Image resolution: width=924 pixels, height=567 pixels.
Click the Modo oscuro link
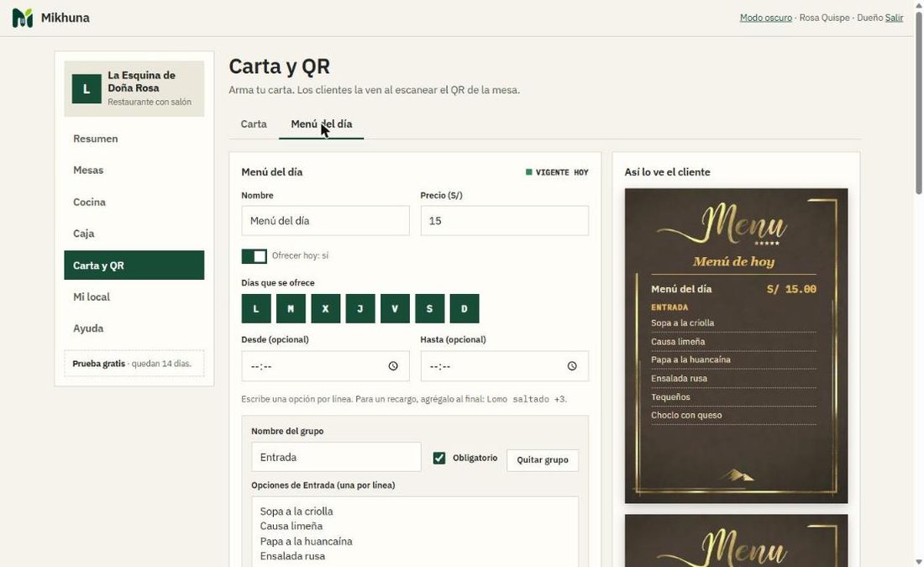[765, 18]
